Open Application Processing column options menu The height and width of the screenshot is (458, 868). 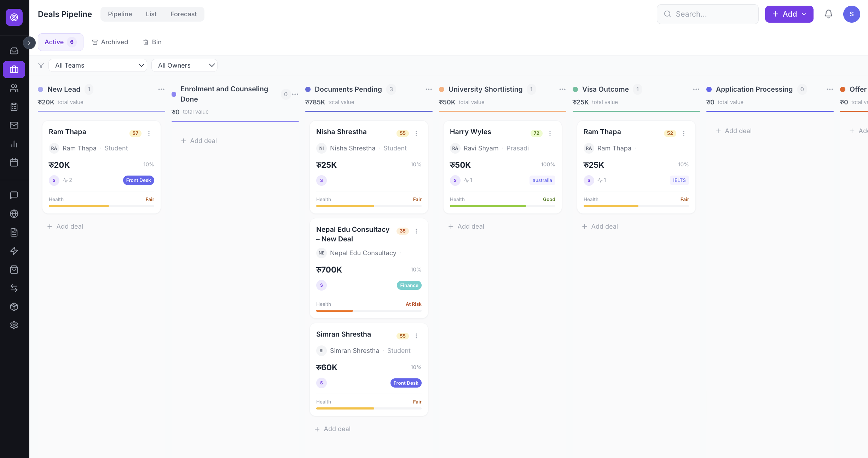coord(830,89)
